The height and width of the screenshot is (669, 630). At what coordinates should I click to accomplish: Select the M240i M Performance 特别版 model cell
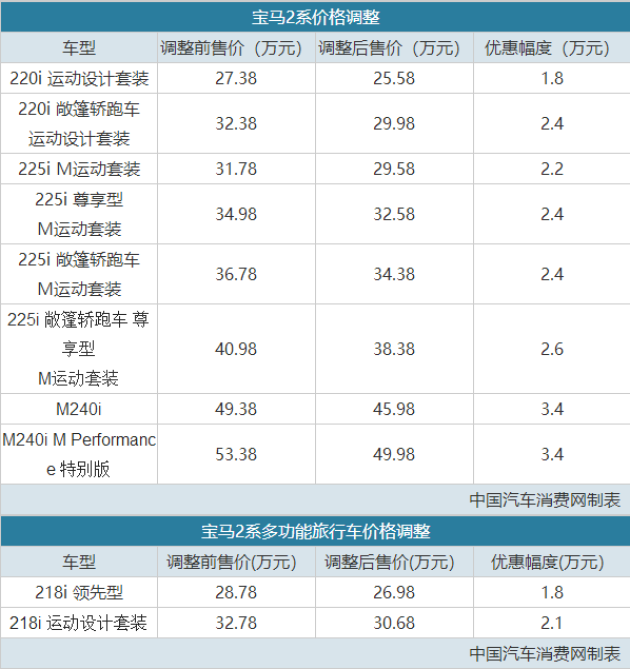pyautogui.click(x=79, y=454)
